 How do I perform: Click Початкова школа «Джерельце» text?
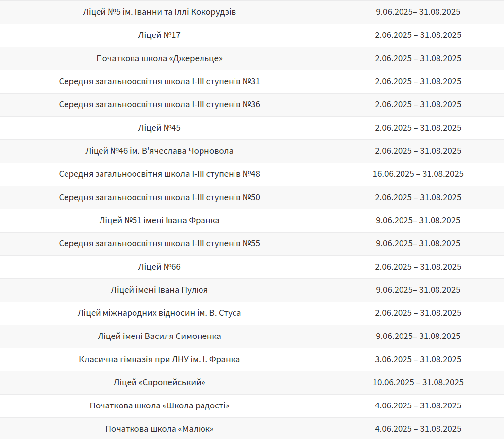point(160,59)
